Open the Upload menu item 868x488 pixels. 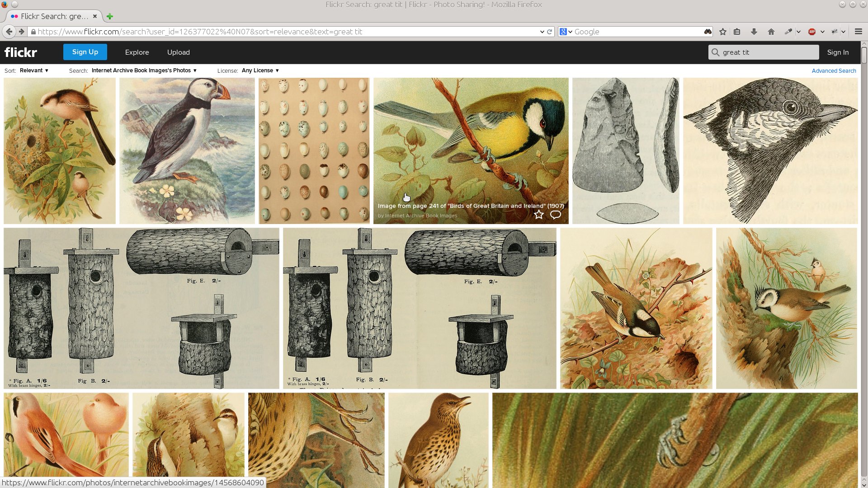click(x=179, y=52)
